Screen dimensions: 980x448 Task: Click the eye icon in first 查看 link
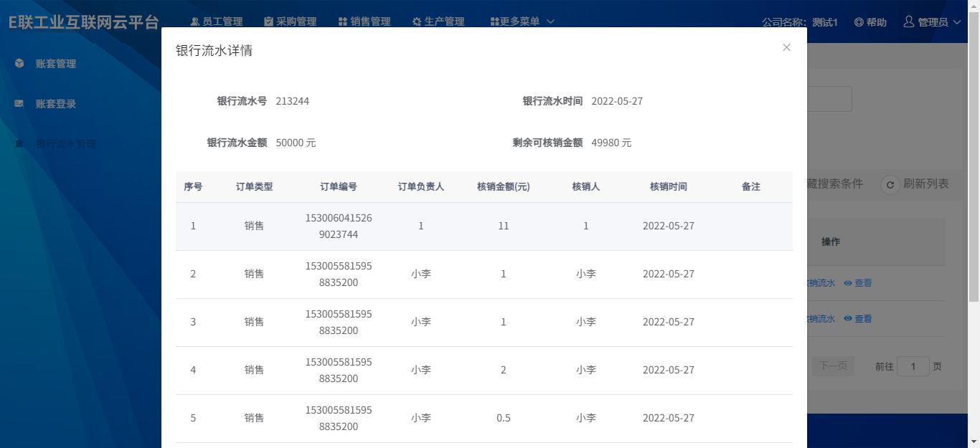click(x=848, y=283)
